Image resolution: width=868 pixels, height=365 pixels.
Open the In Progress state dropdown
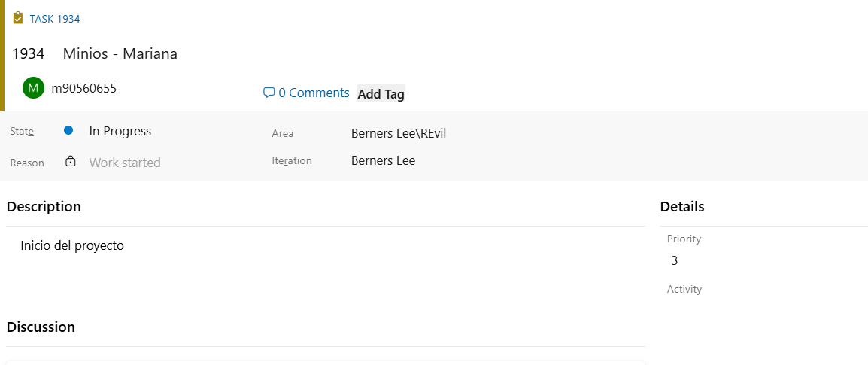[120, 131]
